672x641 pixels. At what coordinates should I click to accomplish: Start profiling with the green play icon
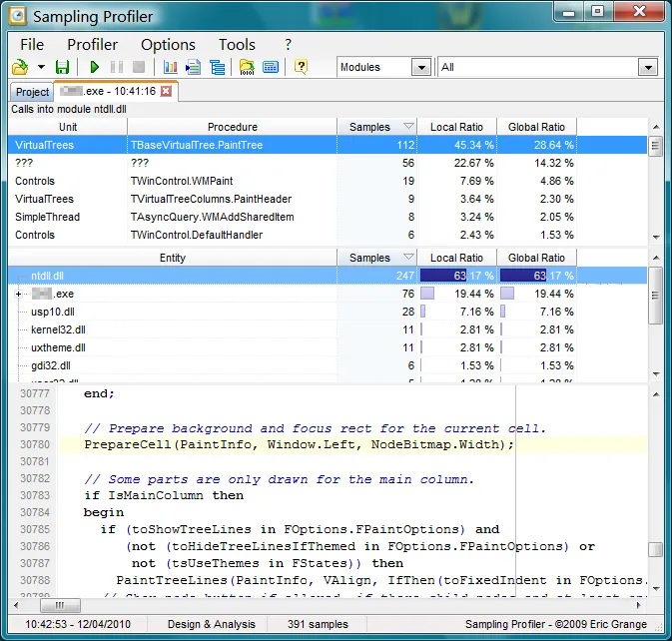(94, 67)
